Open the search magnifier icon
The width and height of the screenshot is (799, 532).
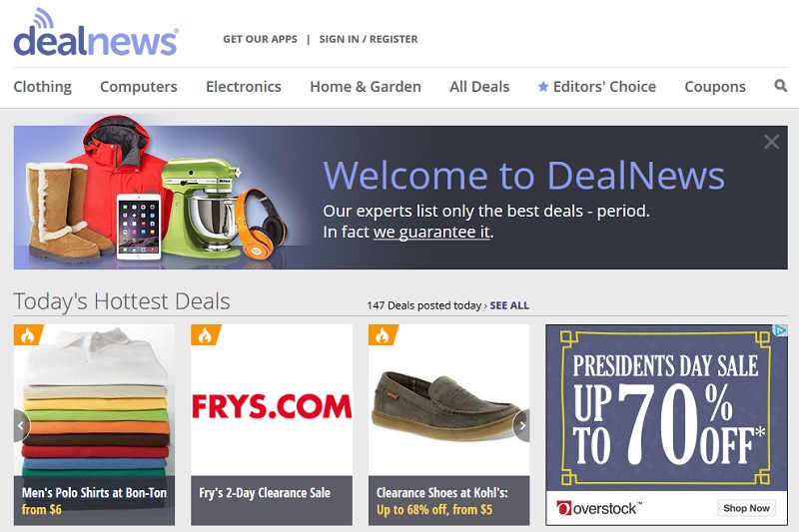point(780,86)
